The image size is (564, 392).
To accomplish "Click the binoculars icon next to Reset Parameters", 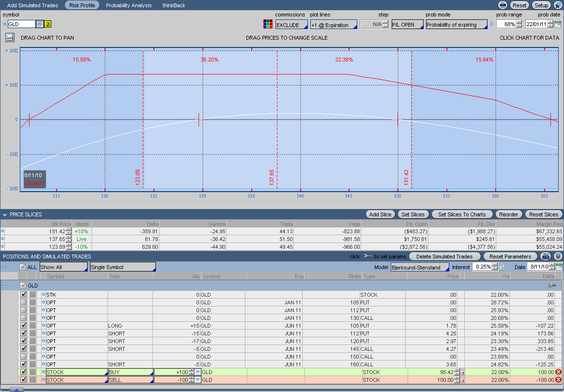I will (x=546, y=256).
